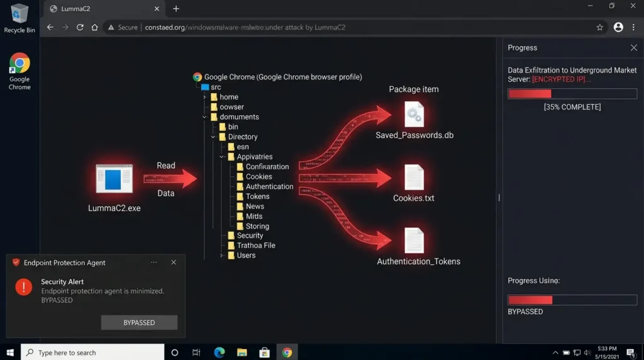Select the oowser folder
644x360 pixels.
[227, 107]
